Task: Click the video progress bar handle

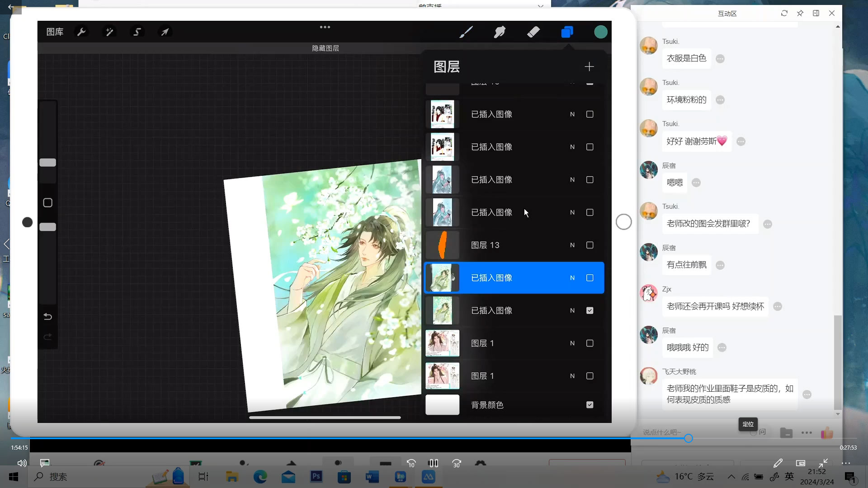Action: pyautogui.click(x=688, y=438)
